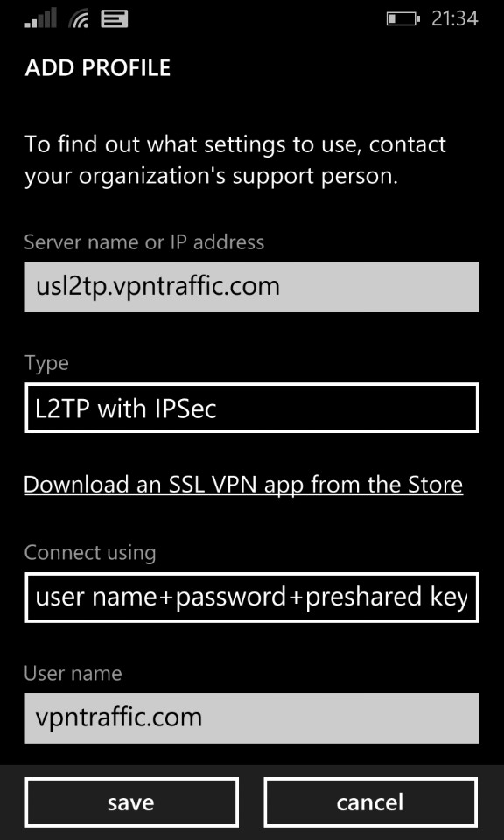
Task: Click the Server name or IP address field
Action: click(252, 287)
